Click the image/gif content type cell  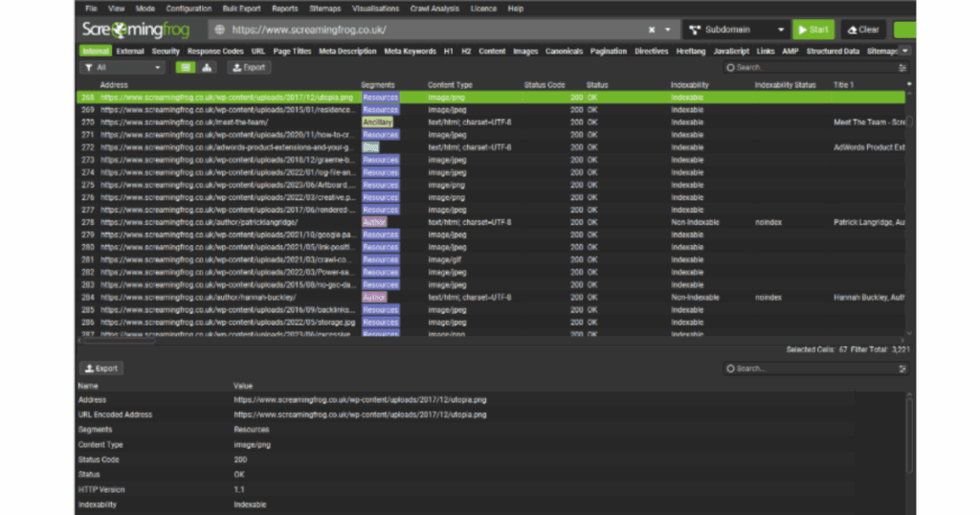(446, 260)
